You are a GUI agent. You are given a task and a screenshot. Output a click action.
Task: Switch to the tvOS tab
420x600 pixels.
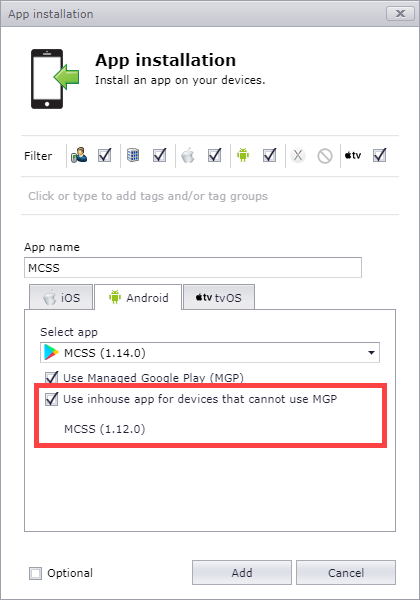point(219,297)
